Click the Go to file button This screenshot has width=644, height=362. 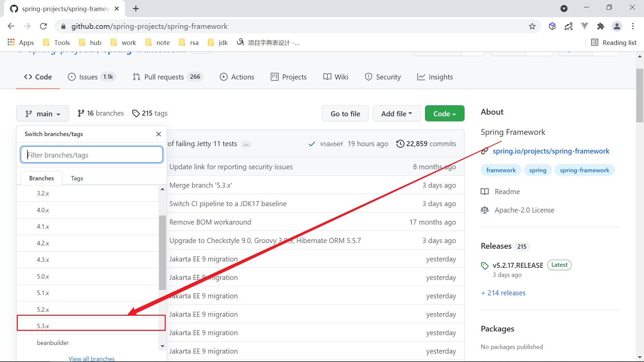pyautogui.click(x=345, y=114)
